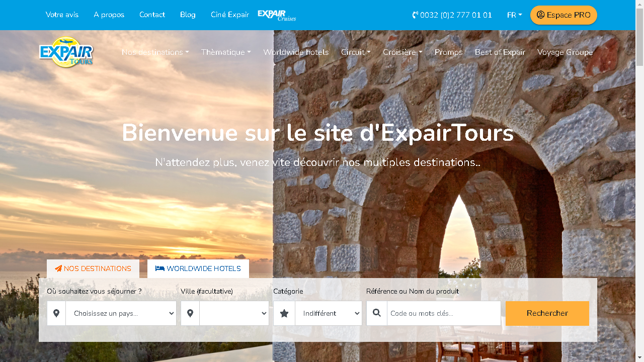Viewport: 644px width, 362px height.
Task: Open the Ciné Expair link
Action: click(x=230, y=15)
